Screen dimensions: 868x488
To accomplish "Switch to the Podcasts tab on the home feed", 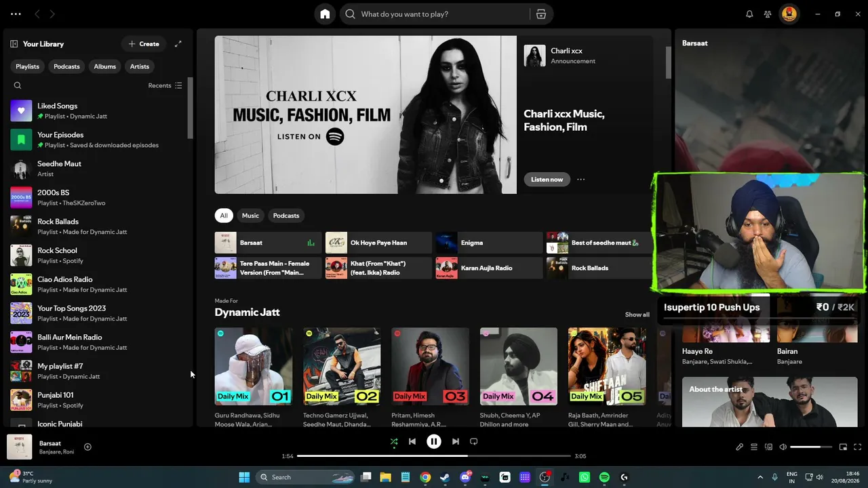I will click(286, 216).
